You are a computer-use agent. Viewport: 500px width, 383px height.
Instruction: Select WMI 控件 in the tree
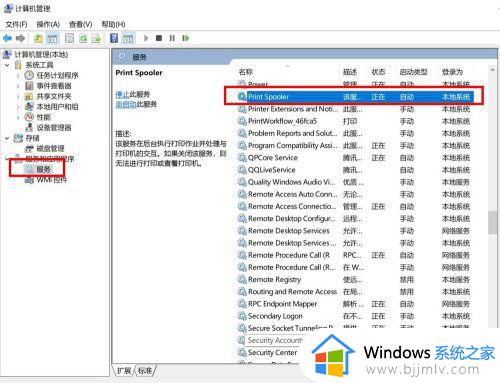coord(51,180)
